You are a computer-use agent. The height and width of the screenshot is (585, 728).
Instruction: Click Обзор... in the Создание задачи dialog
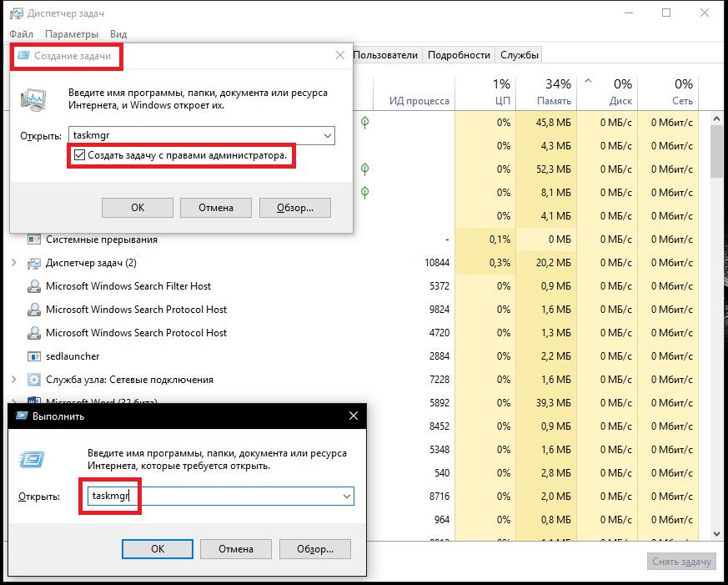point(295,208)
